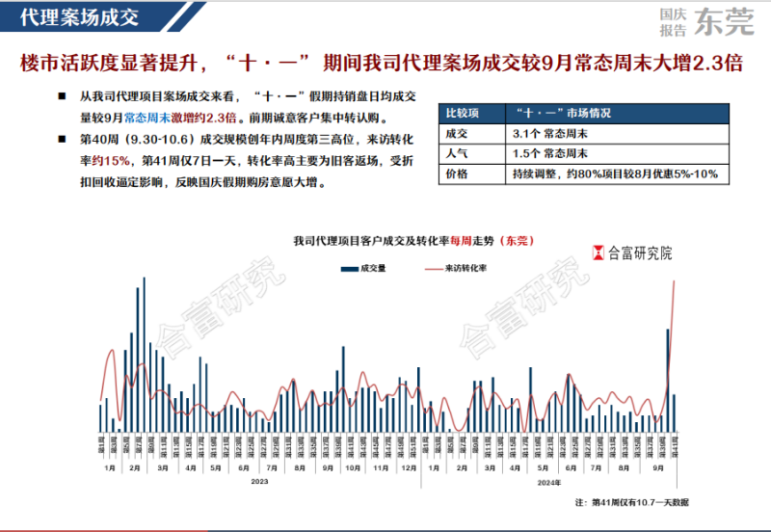Click the 2023 year label on axis
The width and height of the screenshot is (771, 532).
coord(259,481)
